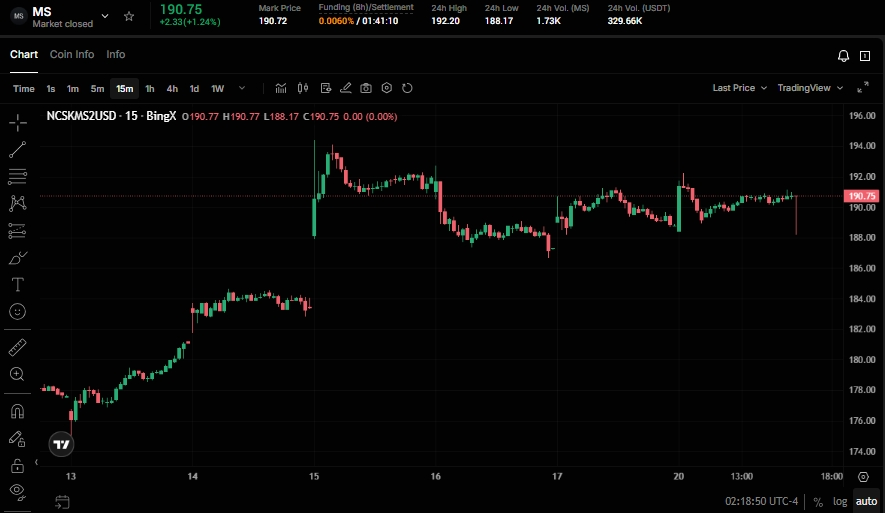Select the 1h timeframe
Viewport: 885px width, 513px height.
[150, 88]
